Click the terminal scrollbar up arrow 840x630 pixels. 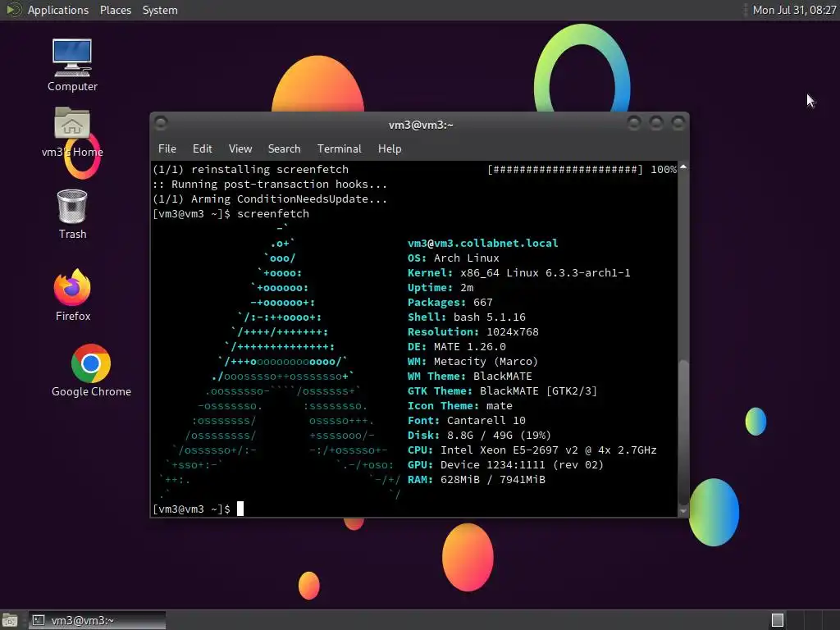coord(683,167)
